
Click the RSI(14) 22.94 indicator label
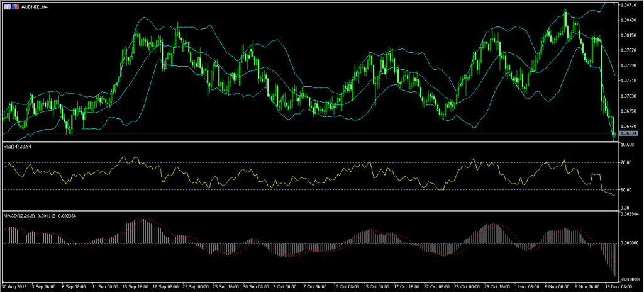(18, 146)
